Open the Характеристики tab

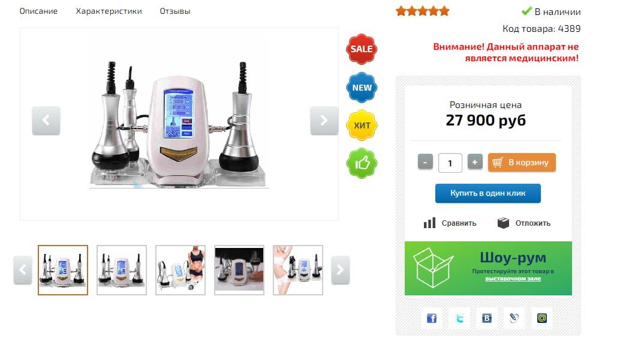(x=109, y=11)
